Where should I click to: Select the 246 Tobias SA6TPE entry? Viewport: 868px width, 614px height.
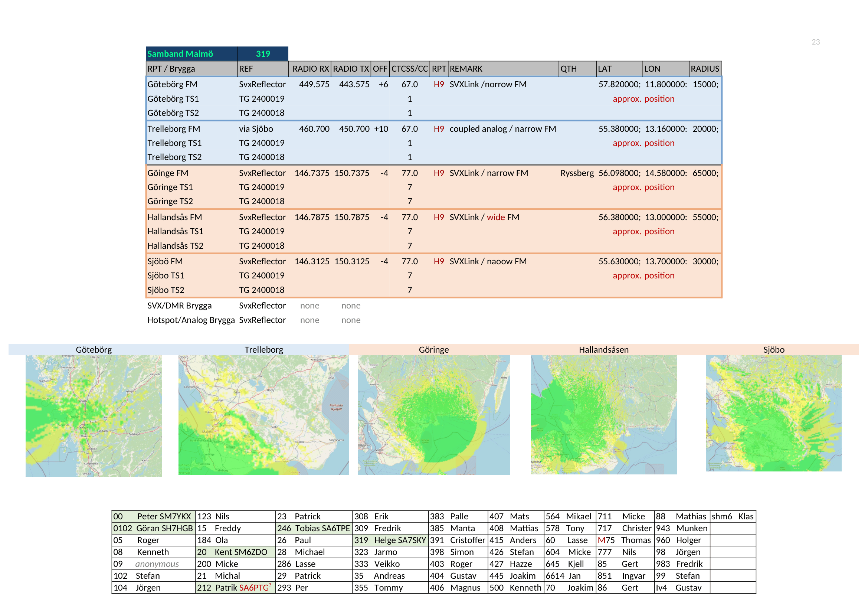(x=314, y=528)
